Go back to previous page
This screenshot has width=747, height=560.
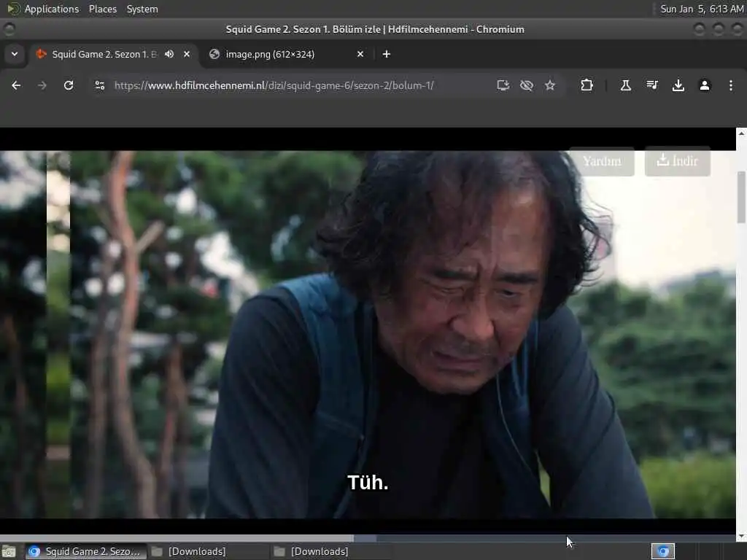[x=16, y=85]
